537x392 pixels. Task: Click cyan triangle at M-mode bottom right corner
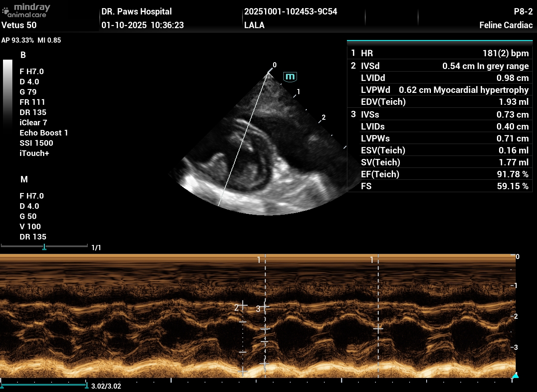pos(515,375)
